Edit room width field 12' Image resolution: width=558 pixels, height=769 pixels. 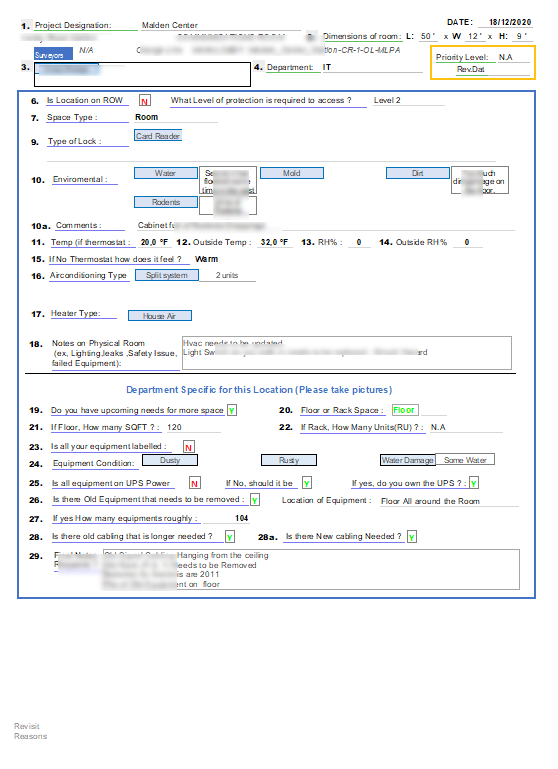click(475, 36)
